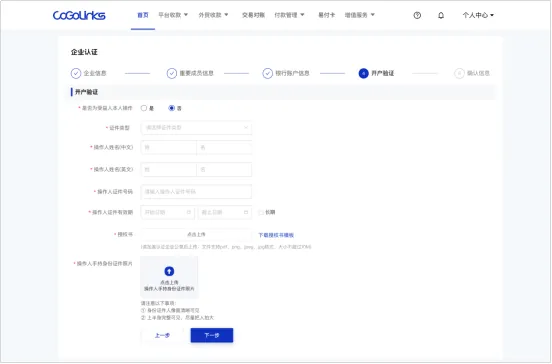The image size is (552, 364).
Task: Click the 企业认证 page heading
Action: (x=84, y=52)
